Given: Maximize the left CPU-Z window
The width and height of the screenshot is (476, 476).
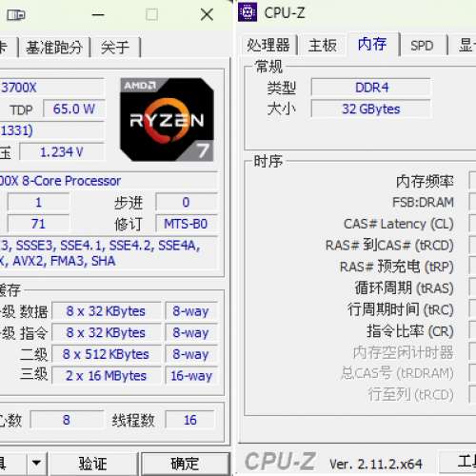Looking at the screenshot, I should click(151, 14).
